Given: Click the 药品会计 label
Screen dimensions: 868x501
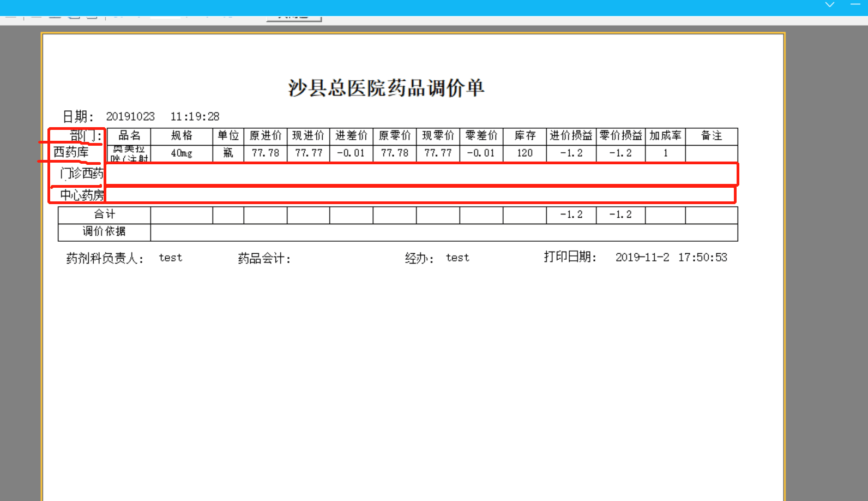Looking at the screenshot, I should pos(264,258).
